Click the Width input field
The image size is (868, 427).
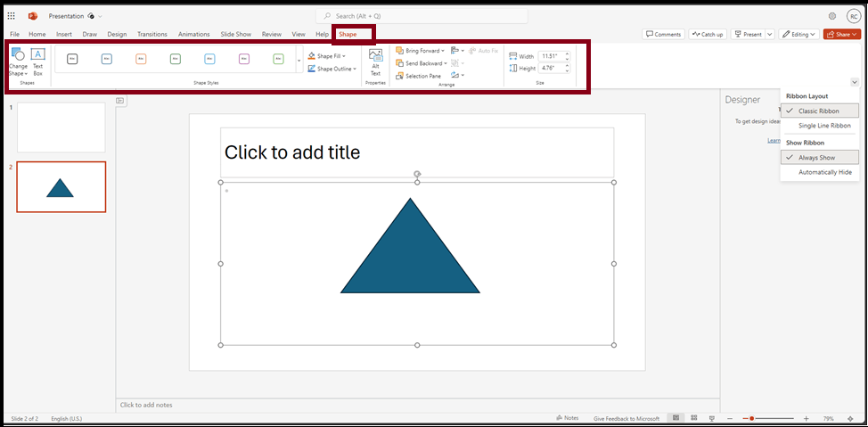coord(551,56)
